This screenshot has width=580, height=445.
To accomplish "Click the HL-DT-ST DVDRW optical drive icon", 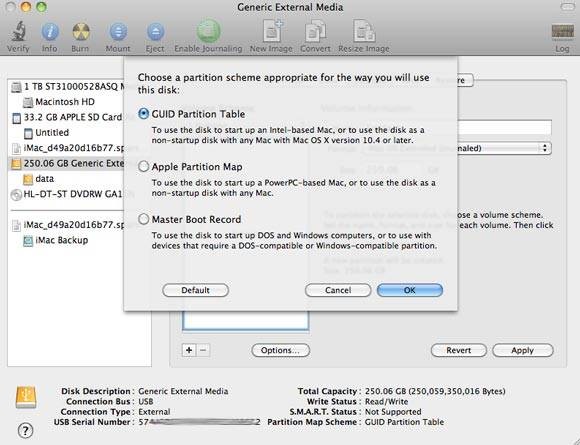I will click(16, 195).
